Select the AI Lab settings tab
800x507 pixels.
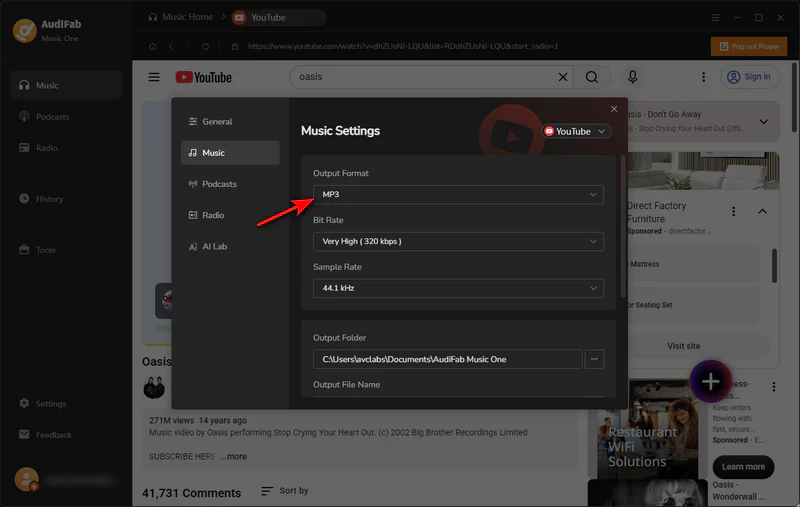tap(230, 246)
